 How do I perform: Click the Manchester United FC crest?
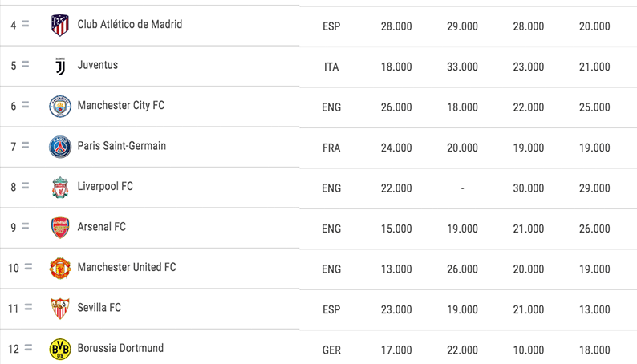60,268
